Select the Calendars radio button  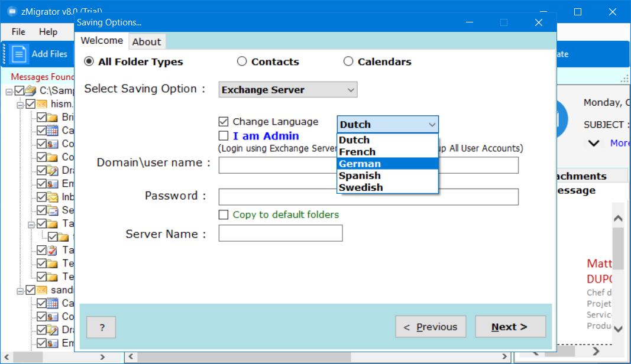[x=348, y=61]
